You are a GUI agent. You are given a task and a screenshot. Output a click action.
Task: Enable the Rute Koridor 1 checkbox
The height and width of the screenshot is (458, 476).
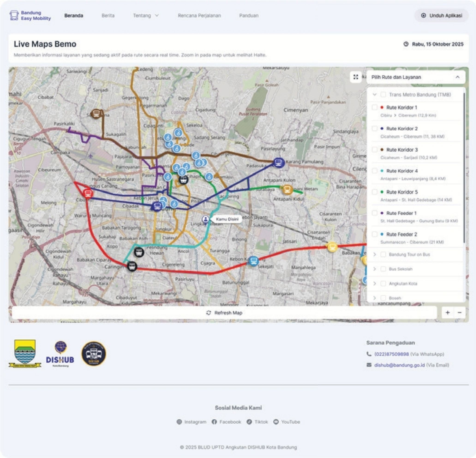(x=374, y=107)
